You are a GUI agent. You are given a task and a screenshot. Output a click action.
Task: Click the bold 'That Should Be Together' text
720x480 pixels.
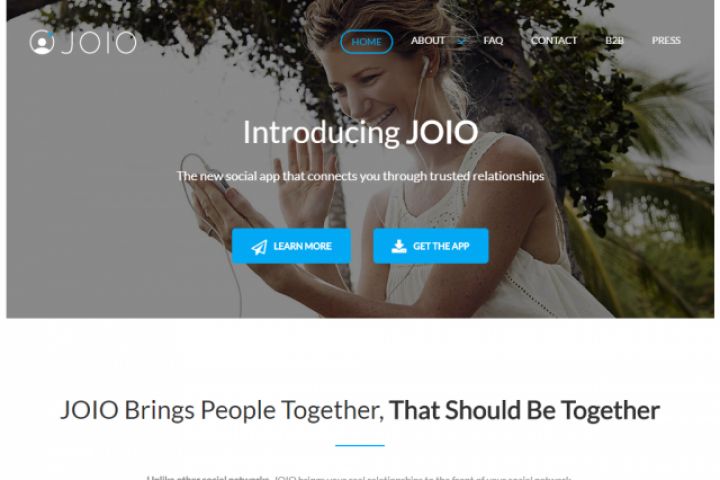pos(524,410)
